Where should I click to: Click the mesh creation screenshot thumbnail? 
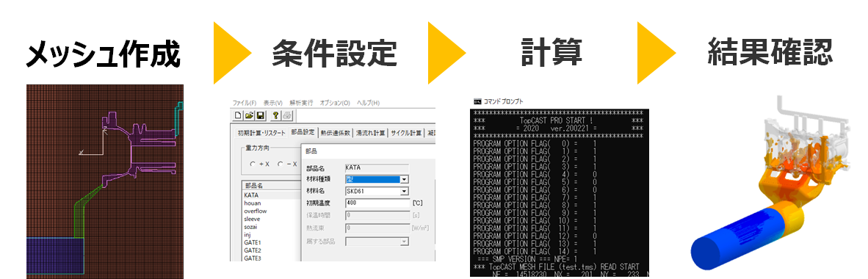point(104,181)
